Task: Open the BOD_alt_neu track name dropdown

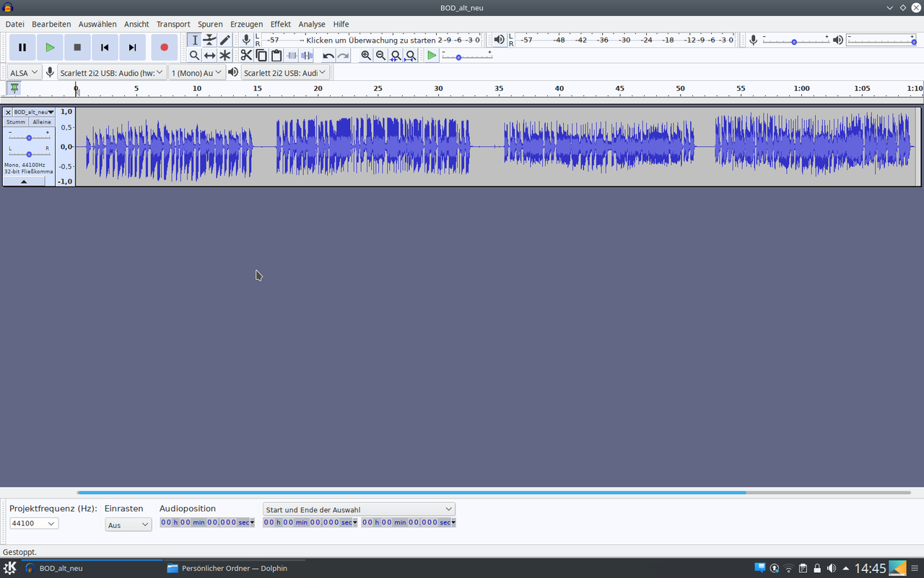Action: [x=34, y=112]
